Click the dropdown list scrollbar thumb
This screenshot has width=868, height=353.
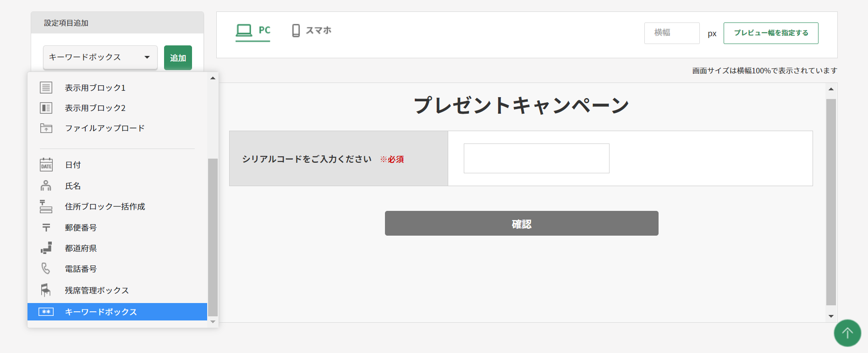(213, 237)
